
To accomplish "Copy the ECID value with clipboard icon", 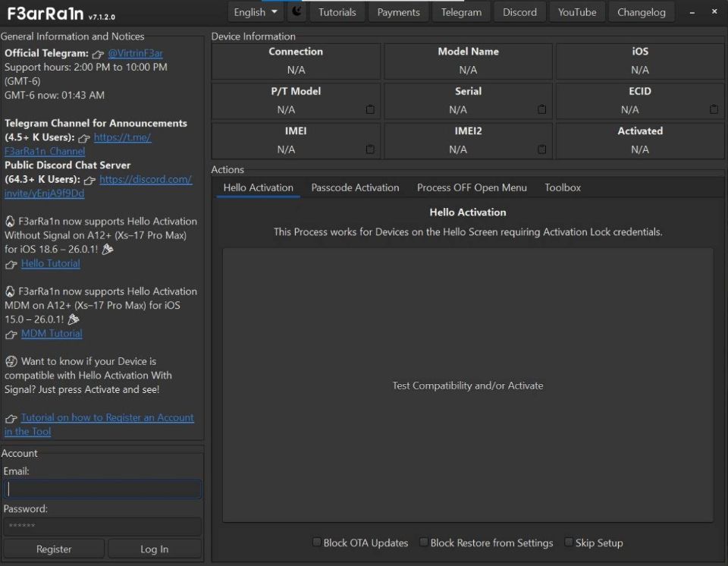I will click(714, 109).
